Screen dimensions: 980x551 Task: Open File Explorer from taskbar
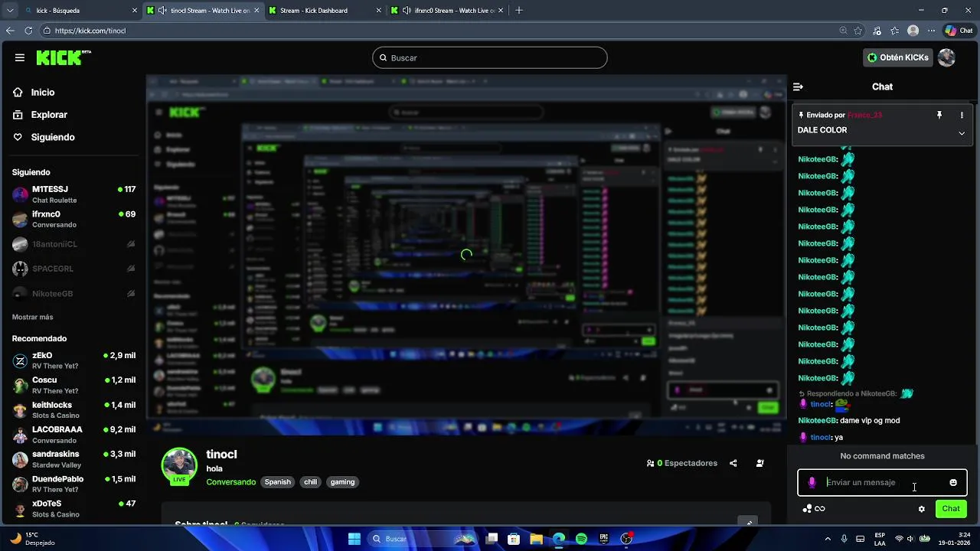click(536, 539)
